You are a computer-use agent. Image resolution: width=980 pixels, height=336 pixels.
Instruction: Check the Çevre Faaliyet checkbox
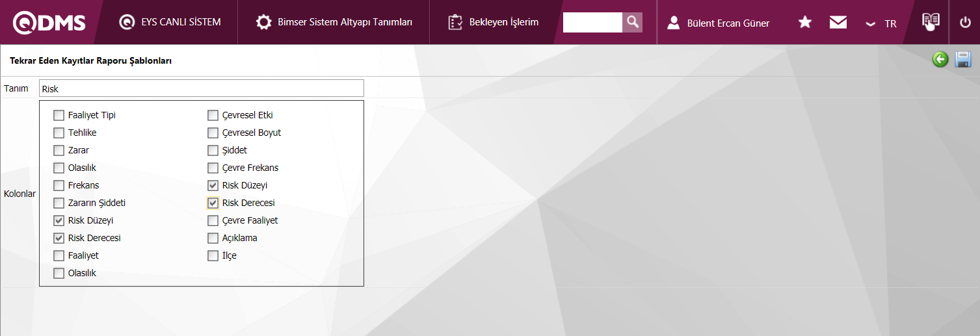(213, 221)
